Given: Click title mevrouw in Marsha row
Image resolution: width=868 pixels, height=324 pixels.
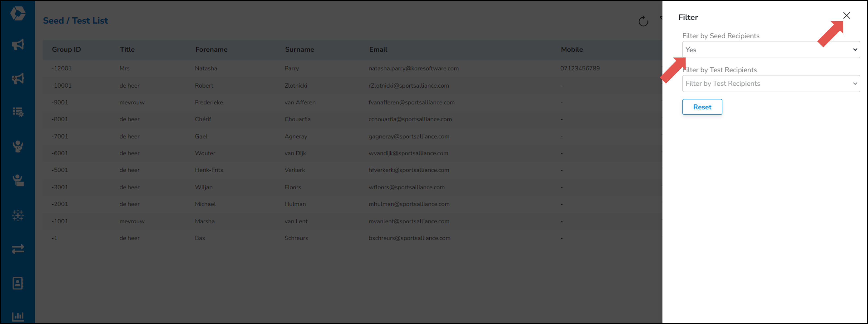Looking at the screenshot, I should tap(132, 221).
